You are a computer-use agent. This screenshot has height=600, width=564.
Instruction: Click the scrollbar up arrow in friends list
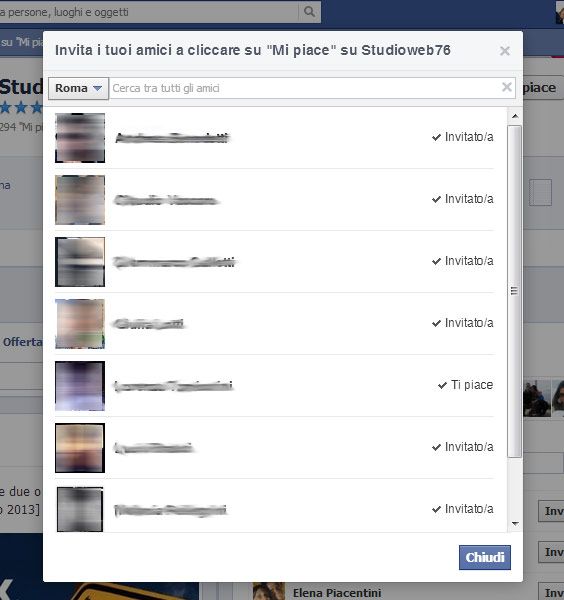point(515,116)
